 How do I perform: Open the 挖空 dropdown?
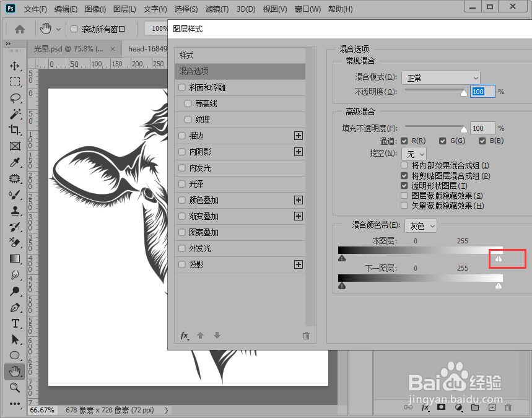(x=414, y=153)
